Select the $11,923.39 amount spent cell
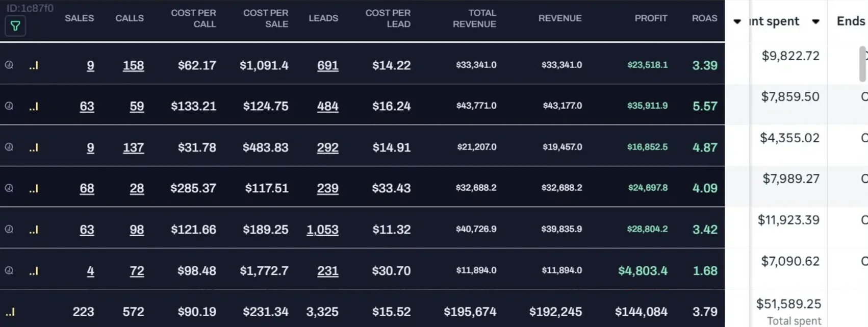The image size is (868, 327). pyautogui.click(x=788, y=220)
